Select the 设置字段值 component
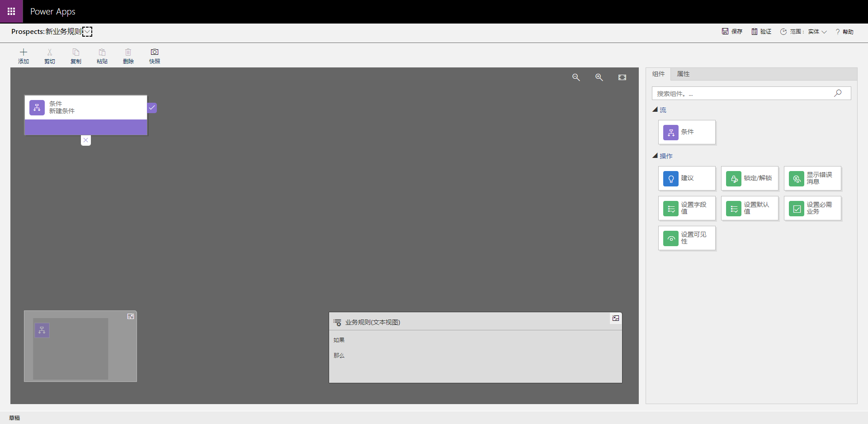868x424 pixels. pos(687,208)
